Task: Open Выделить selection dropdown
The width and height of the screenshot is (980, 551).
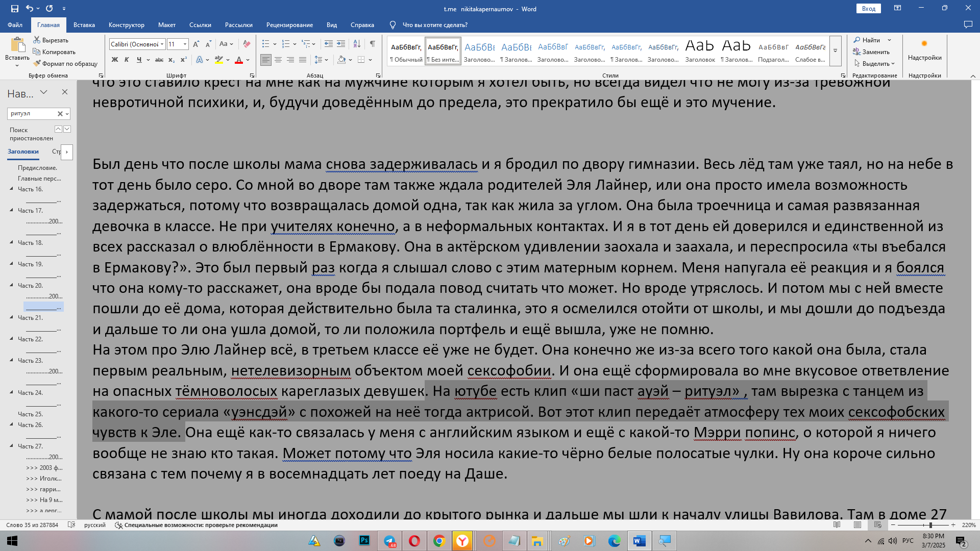Action: coord(875,64)
